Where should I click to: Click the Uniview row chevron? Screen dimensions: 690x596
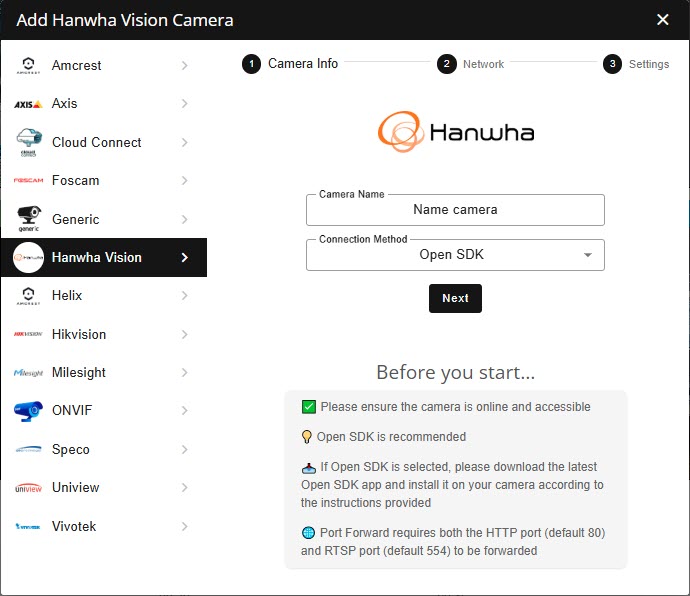(x=185, y=488)
